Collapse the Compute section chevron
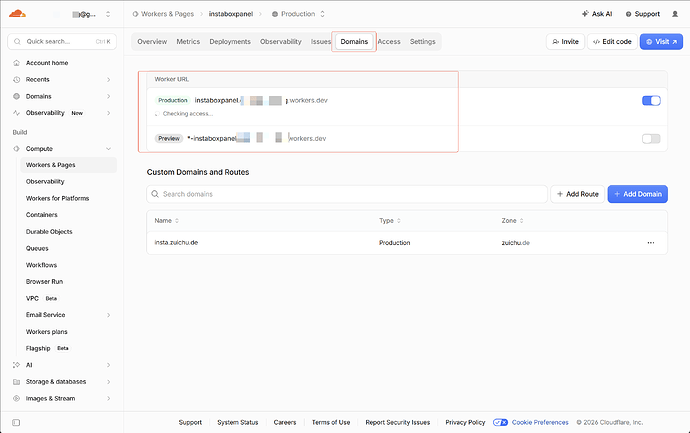The width and height of the screenshot is (690, 433). 108,149
